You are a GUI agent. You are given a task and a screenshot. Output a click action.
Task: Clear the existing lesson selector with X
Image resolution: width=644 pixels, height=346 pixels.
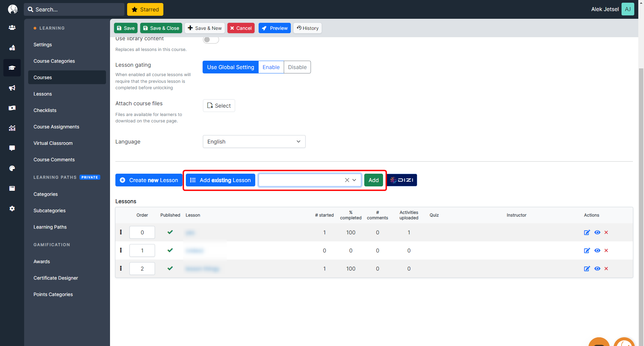click(347, 180)
